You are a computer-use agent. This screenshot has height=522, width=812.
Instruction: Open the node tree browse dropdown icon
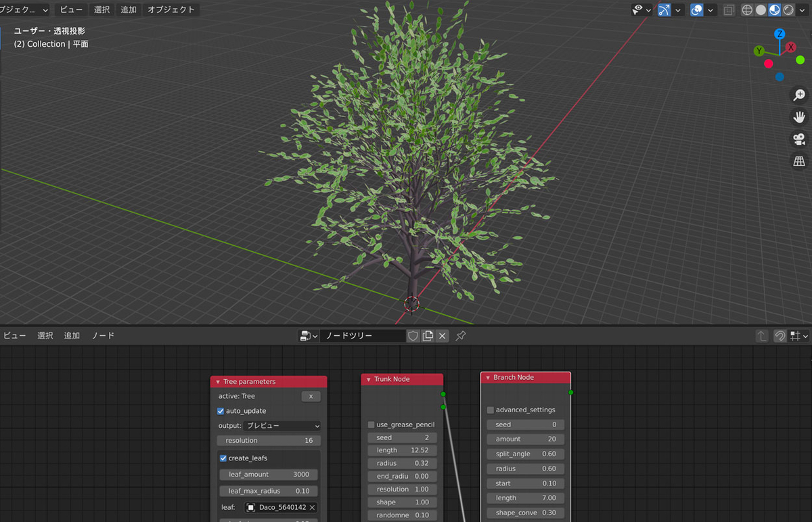coord(309,336)
